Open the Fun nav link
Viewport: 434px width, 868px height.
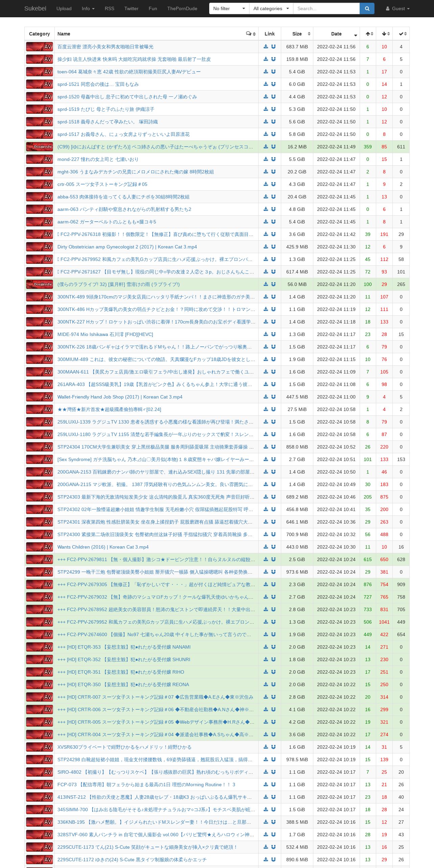click(x=153, y=8)
